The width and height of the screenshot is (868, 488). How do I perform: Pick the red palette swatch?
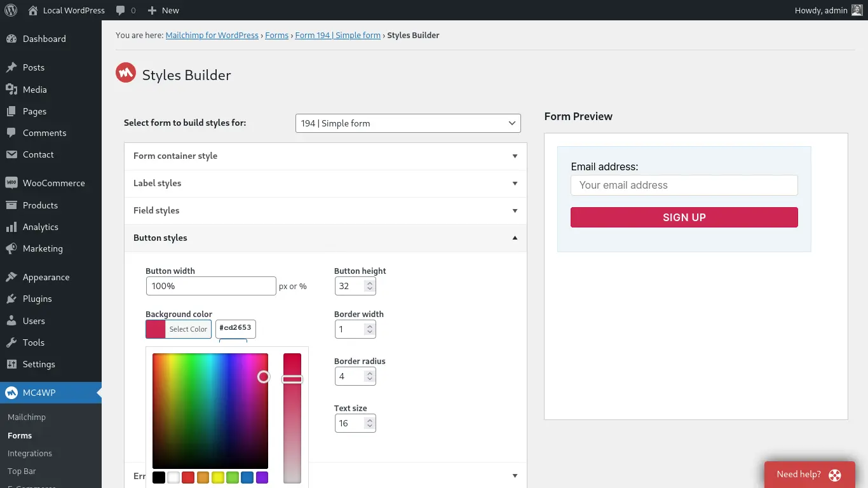point(188,477)
